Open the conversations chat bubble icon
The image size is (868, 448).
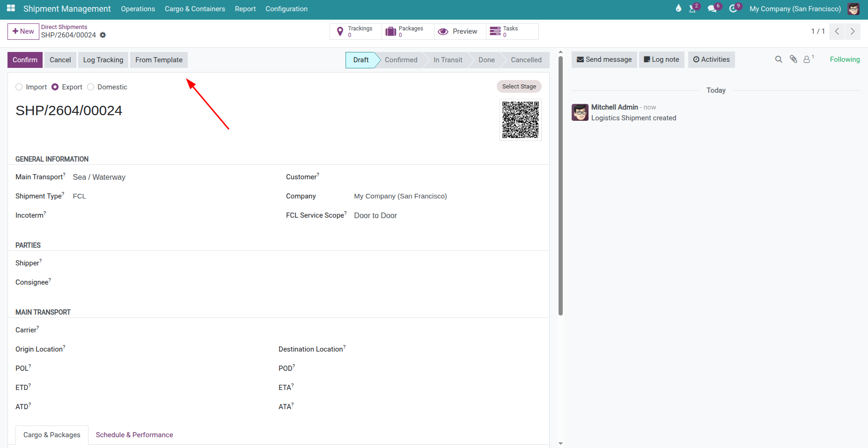coord(712,9)
